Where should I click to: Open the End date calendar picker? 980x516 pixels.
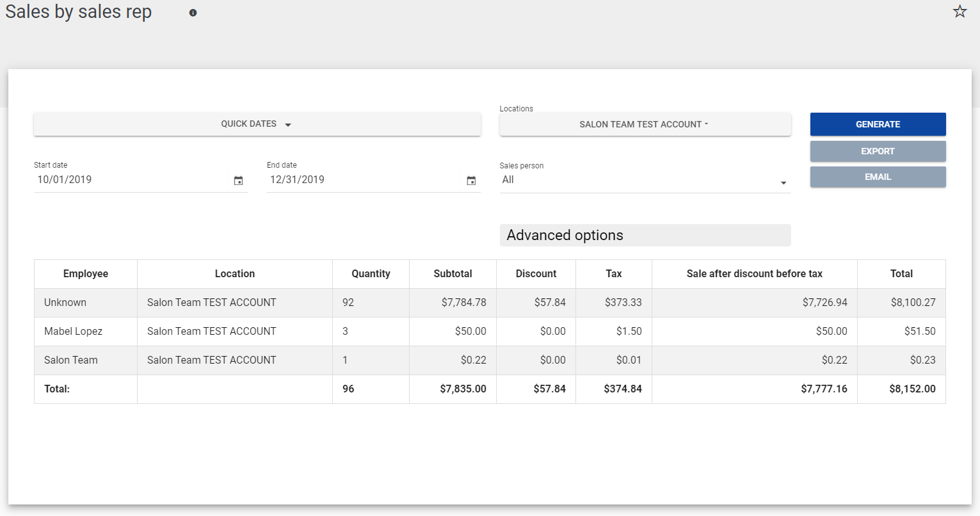point(471,181)
